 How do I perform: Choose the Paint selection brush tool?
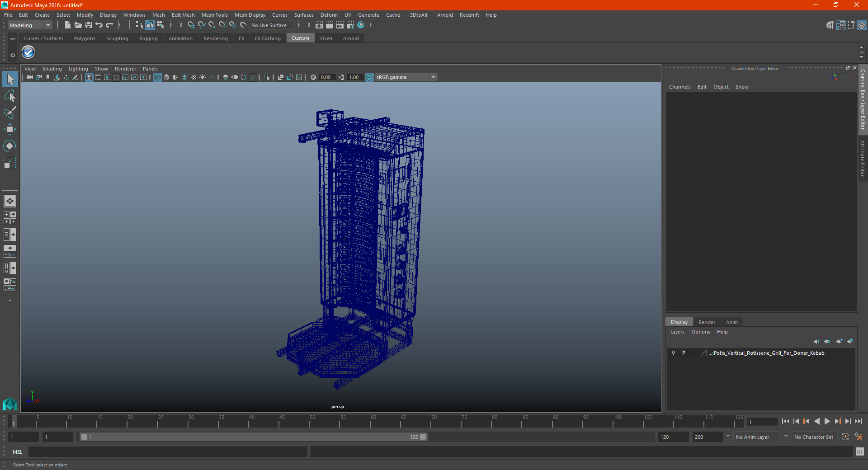point(10,113)
